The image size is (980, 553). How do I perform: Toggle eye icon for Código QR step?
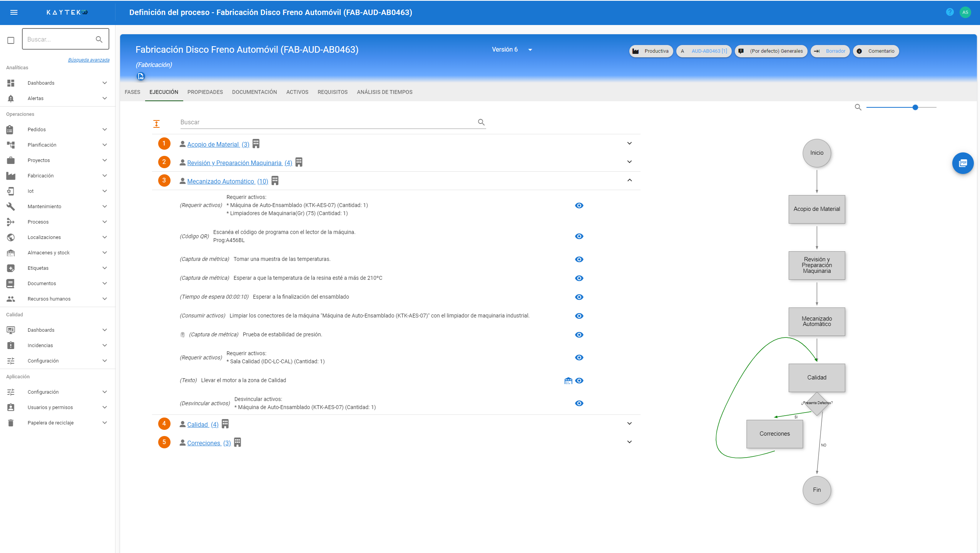[579, 236]
